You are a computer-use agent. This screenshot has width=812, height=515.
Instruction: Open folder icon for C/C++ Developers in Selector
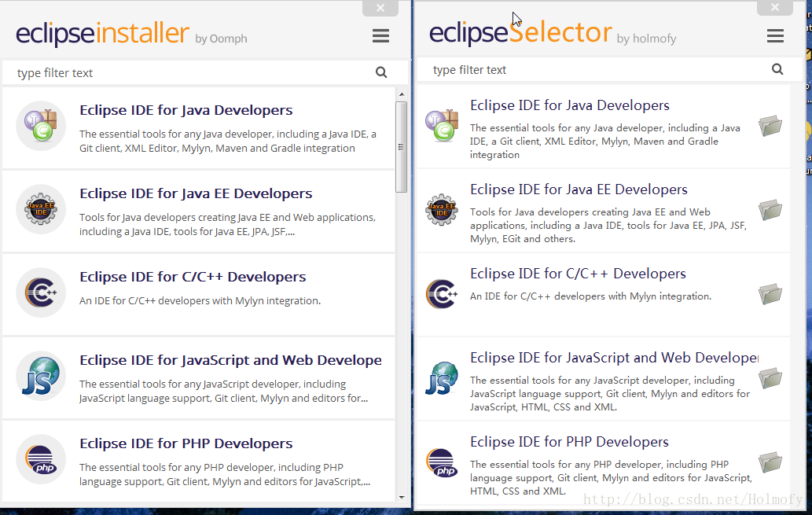point(770,294)
